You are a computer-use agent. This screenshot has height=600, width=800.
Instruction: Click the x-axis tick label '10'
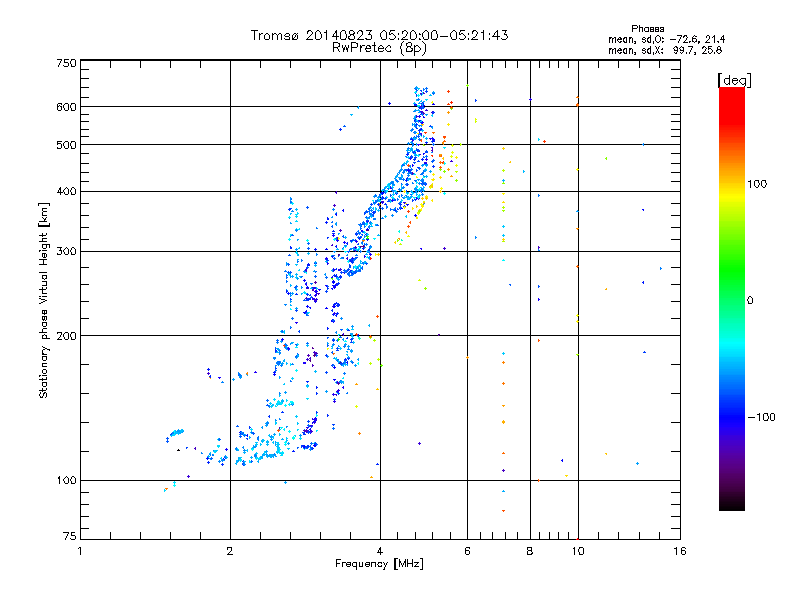pos(578,551)
